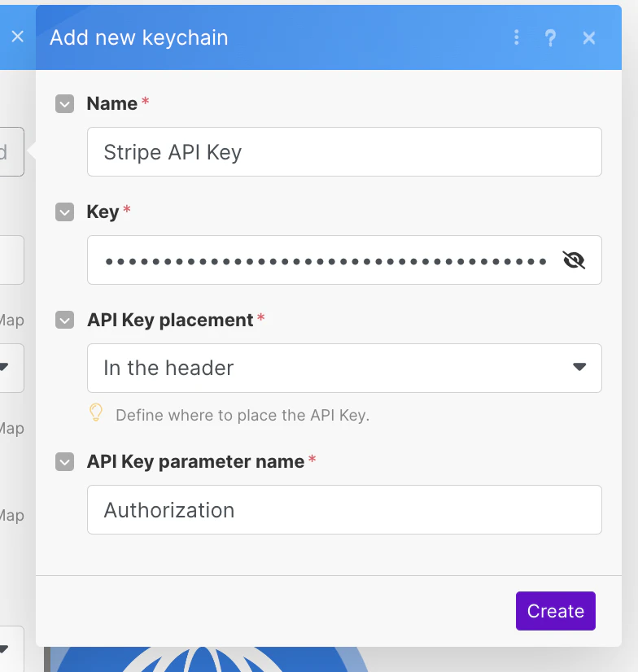Click the Name field label
The width and height of the screenshot is (638, 672).
coord(112,103)
